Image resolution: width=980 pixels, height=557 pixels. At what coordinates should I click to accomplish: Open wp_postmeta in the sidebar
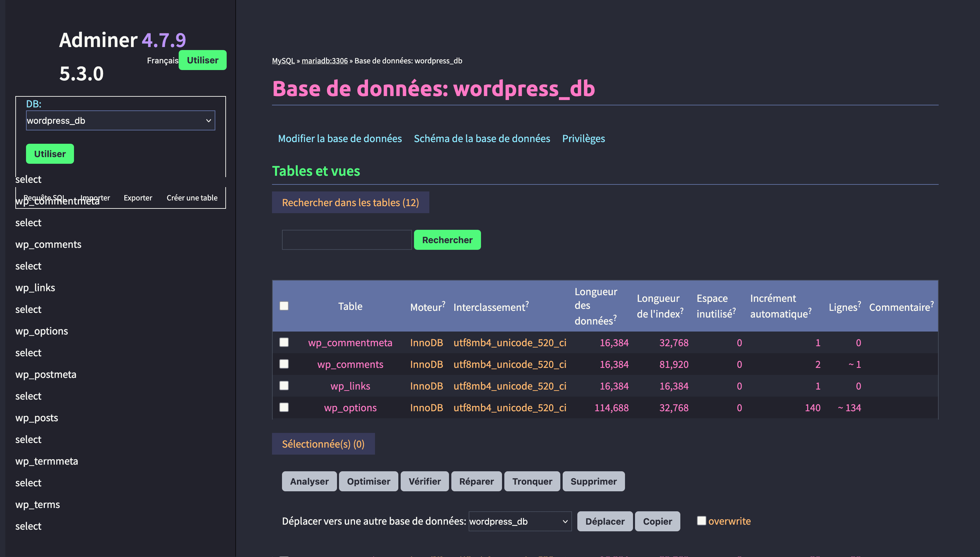pos(46,374)
